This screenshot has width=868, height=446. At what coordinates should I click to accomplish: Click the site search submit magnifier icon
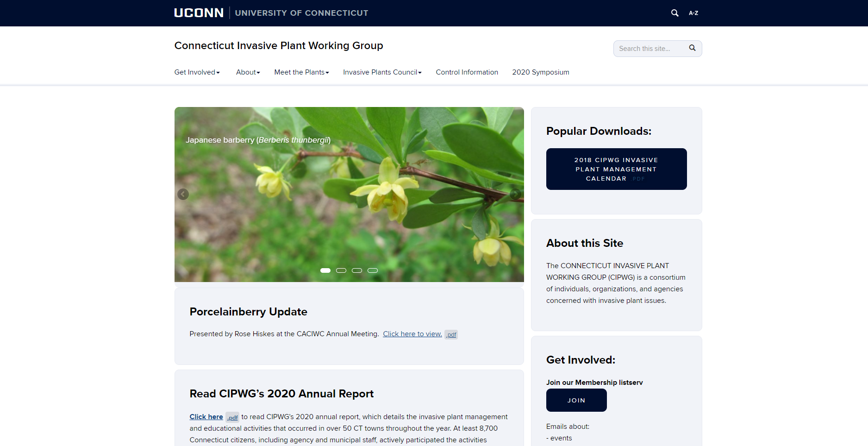coord(692,48)
